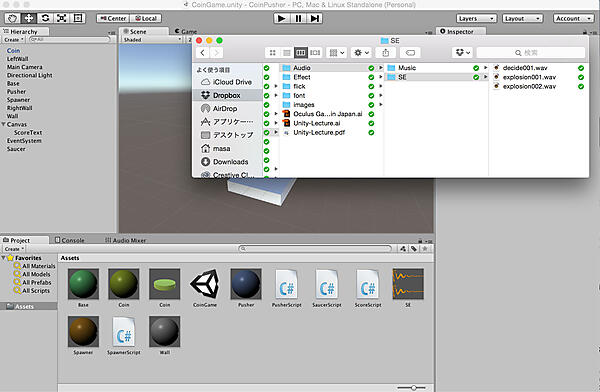
Task: Open Finder Action gear menu
Action: tap(361, 53)
